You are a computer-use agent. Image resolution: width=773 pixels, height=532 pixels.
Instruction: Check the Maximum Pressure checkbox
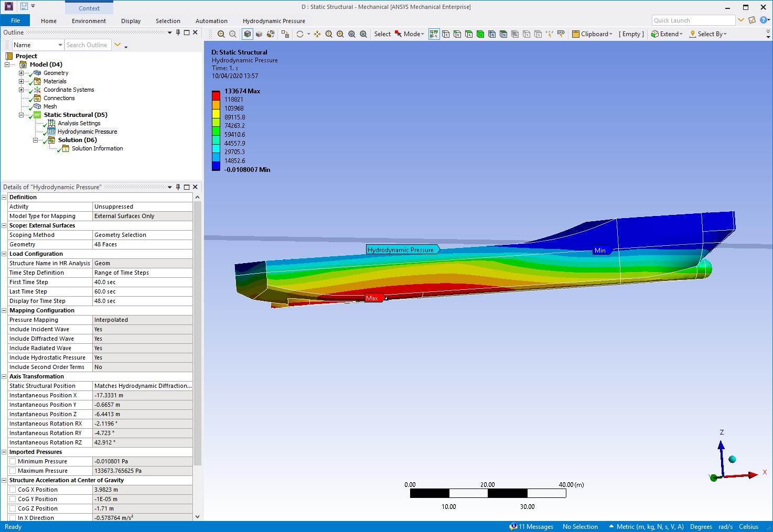click(x=13, y=470)
